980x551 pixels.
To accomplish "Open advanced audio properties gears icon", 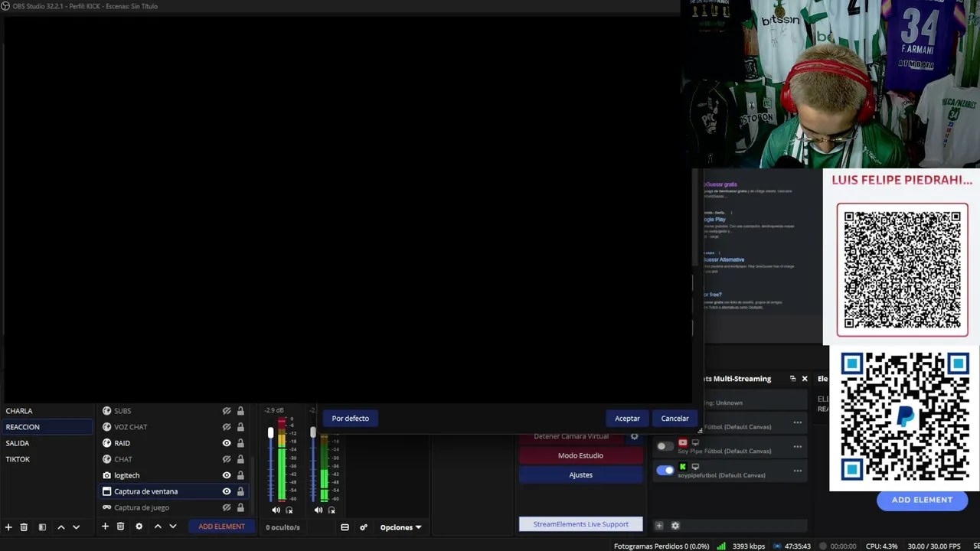I will tap(364, 527).
